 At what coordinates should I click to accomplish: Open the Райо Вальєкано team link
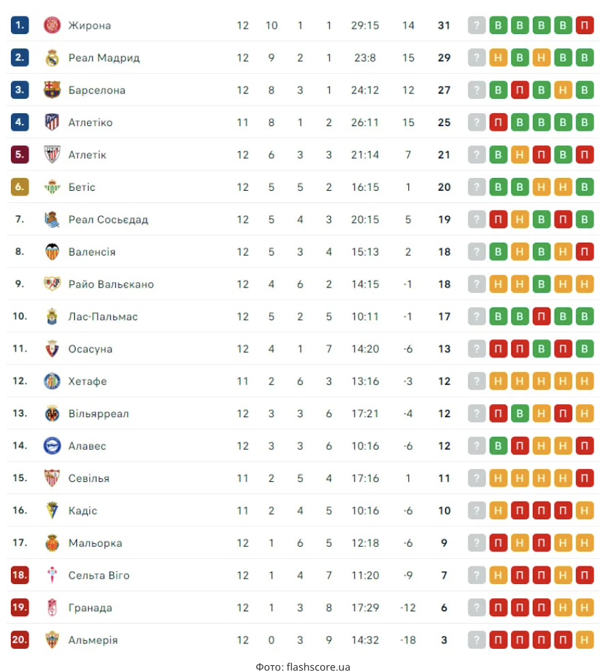(x=111, y=284)
